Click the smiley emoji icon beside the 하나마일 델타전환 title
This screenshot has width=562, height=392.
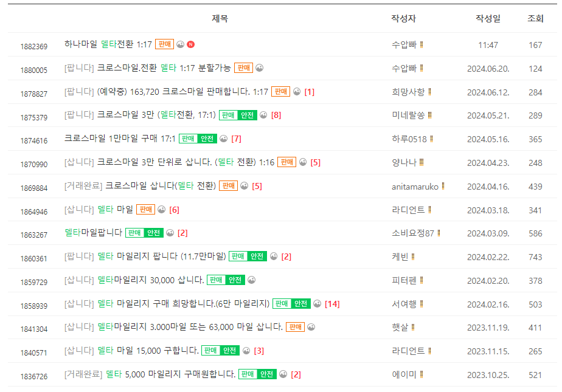(182, 43)
